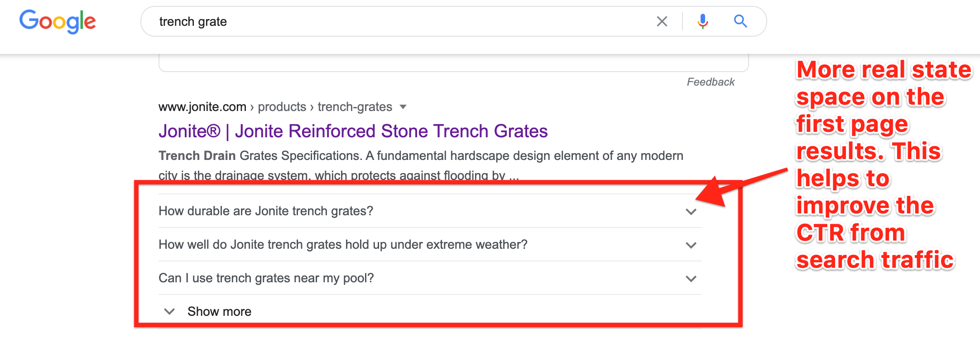
Task: Open dropdown arrow next to trench-grates breadcrumb
Action: click(403, 107)
